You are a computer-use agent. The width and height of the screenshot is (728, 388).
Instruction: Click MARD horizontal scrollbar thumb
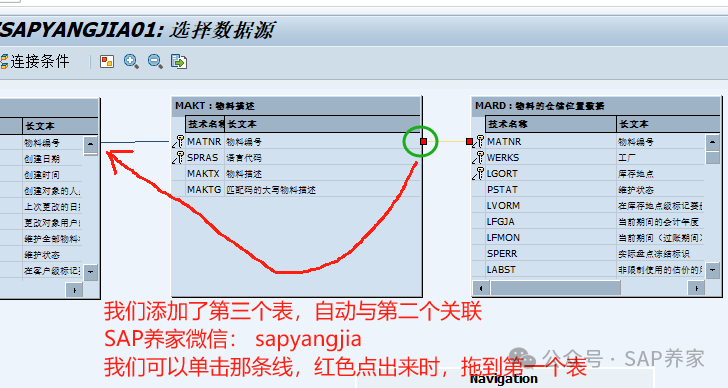555,288
